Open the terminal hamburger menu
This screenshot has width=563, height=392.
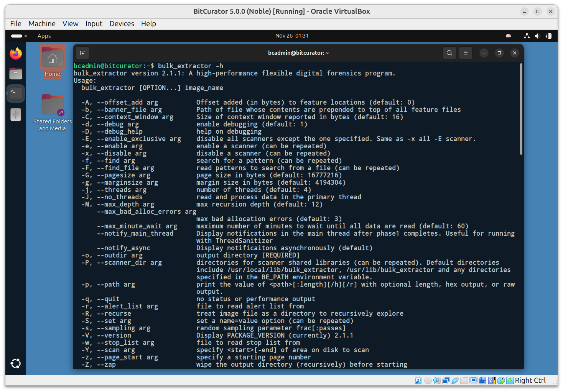[x=466, y=53]
